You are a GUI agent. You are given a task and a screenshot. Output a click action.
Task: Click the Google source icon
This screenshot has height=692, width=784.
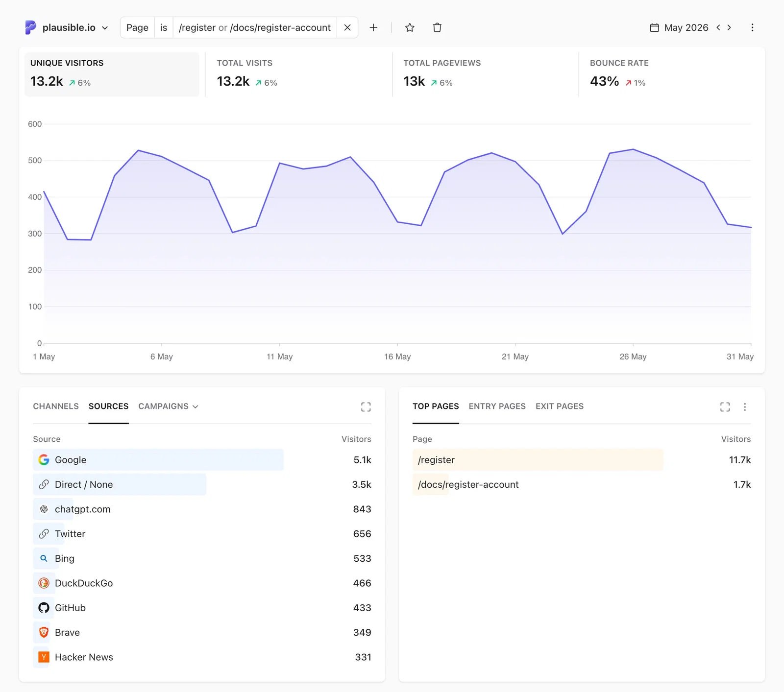44,460
